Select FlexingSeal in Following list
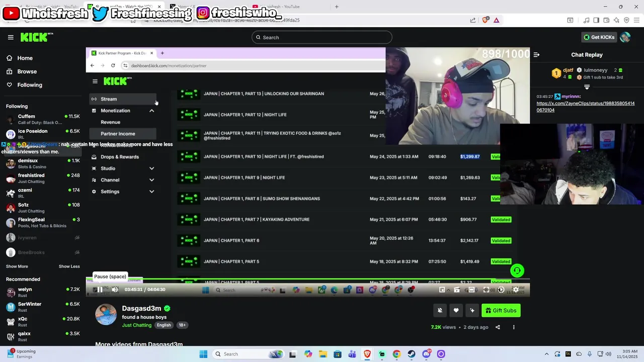644x362 pixels. tap(42, 222)
